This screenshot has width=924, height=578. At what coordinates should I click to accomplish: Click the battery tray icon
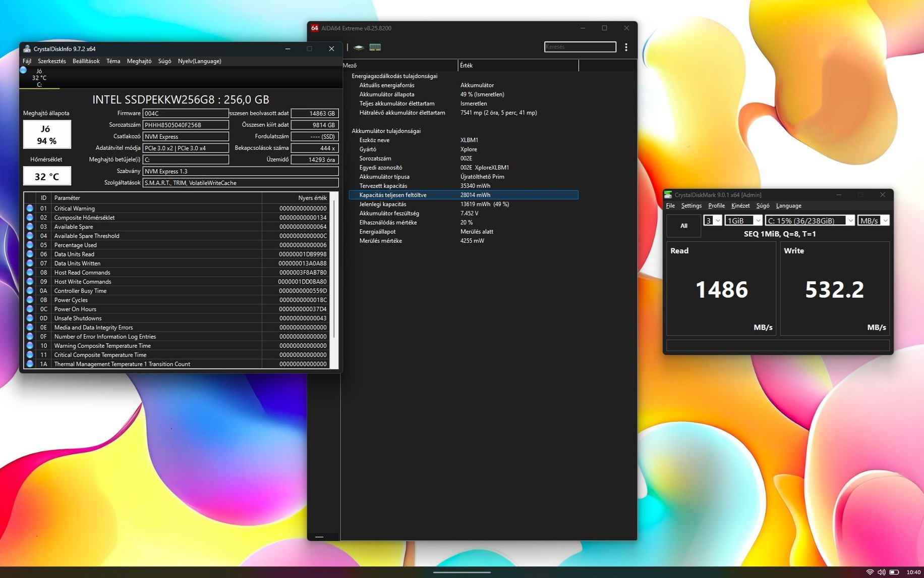(894, 572)
